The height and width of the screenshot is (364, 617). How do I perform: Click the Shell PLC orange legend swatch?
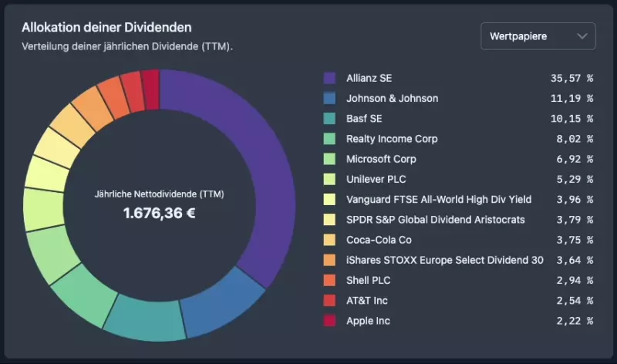(329, 280)
